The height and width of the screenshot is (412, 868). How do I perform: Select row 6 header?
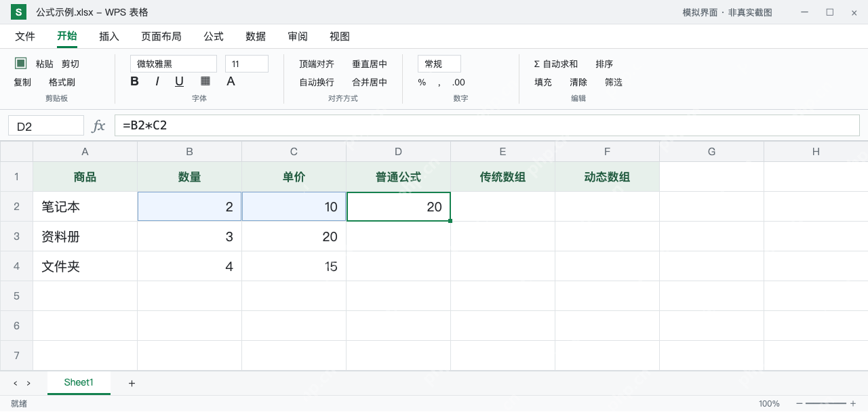tap(16, 326)
